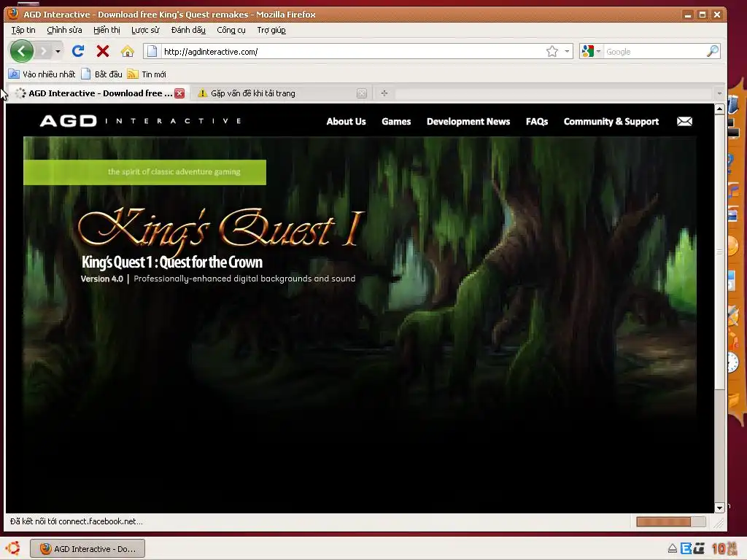The image size is (747, 560).
Task: Open a new tab with the plus button
Action: tap(384, 93)
